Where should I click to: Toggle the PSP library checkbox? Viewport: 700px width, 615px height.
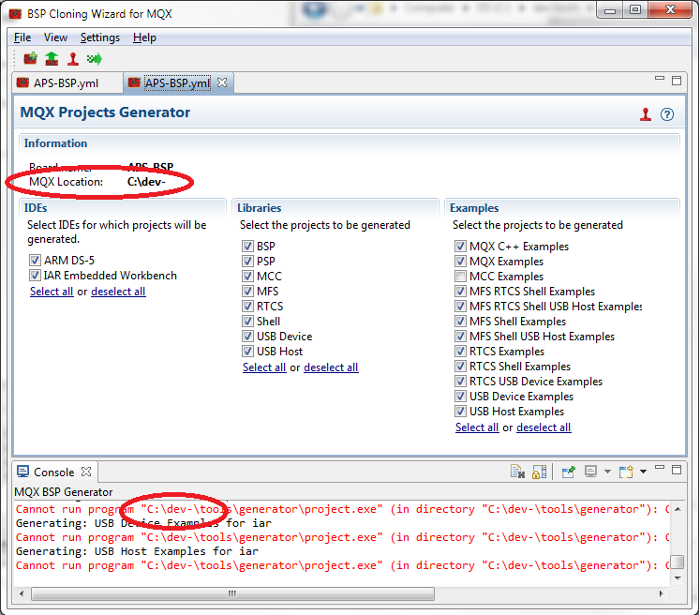tap(247, 261)
